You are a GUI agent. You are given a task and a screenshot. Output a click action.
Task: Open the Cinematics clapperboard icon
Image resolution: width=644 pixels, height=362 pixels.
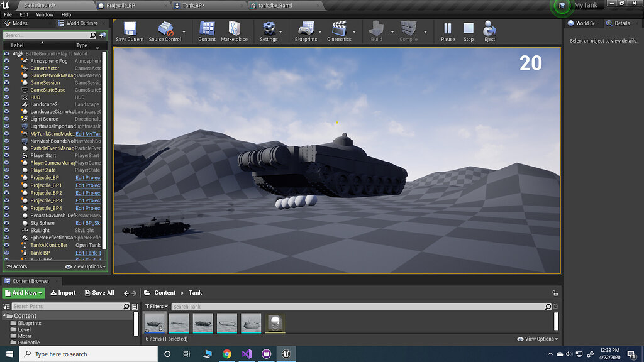click(x=339, y=30)
